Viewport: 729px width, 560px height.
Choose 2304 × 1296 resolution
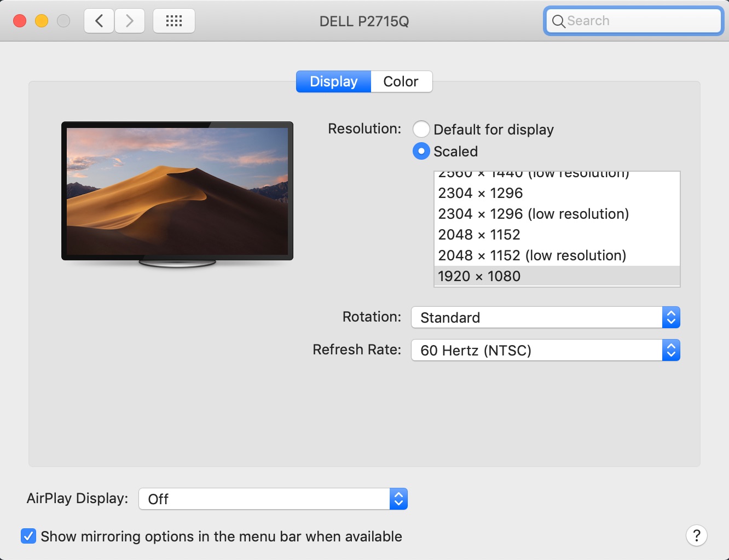481,193
